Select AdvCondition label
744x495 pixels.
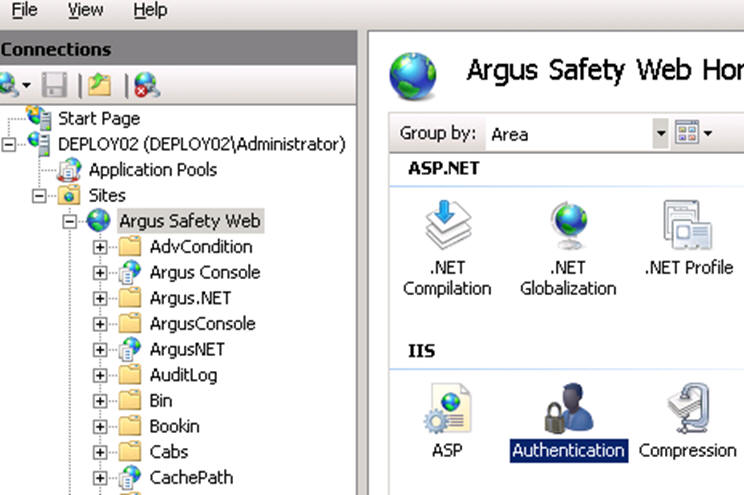[x=201, y=247]
